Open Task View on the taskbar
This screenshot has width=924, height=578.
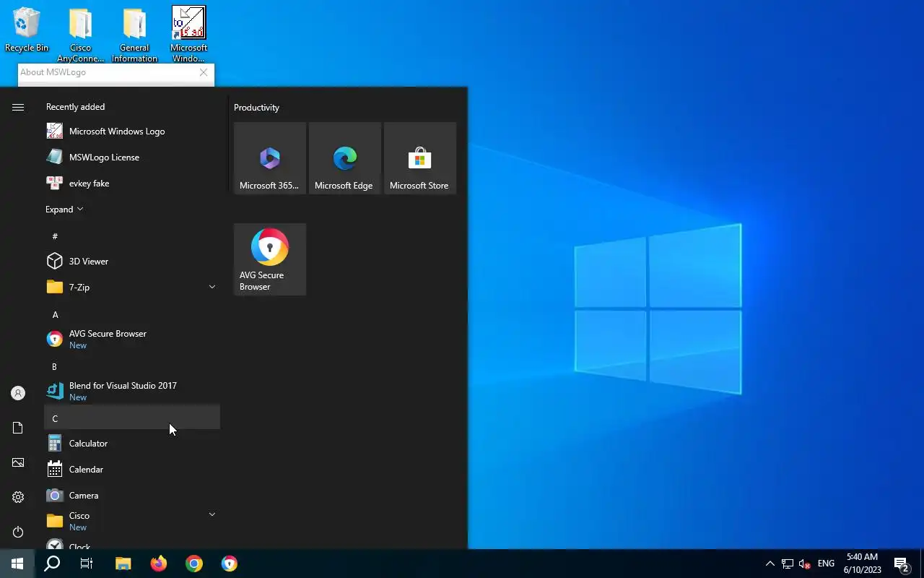pos(87,564)
